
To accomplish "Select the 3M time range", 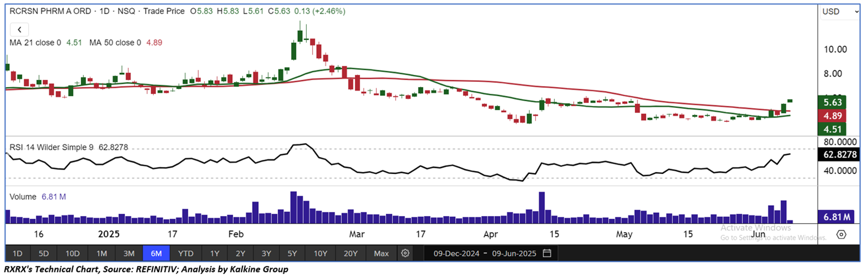I will click(x=129, y=253).
